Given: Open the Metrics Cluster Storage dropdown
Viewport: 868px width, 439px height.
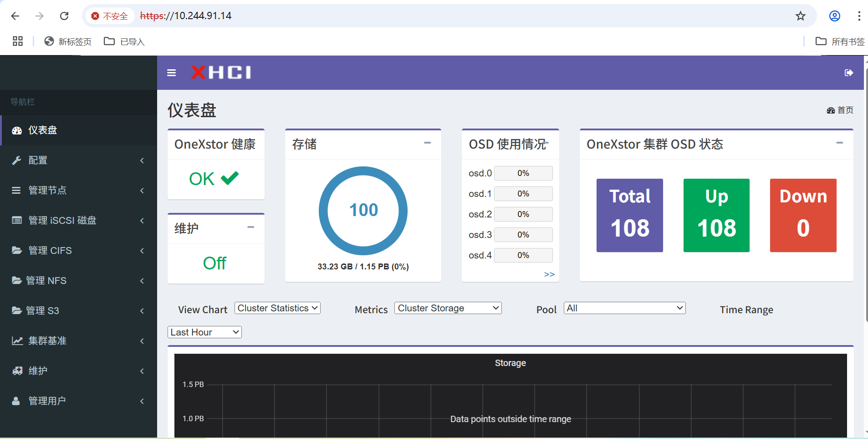Looking at the screenshot, I should [x=447, y=308].
